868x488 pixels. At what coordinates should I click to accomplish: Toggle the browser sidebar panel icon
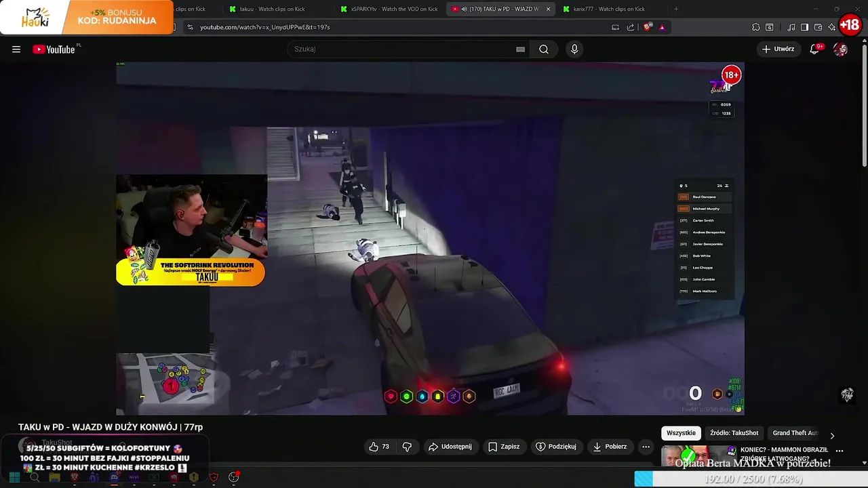pyautogui.click(x=804, y=27)
